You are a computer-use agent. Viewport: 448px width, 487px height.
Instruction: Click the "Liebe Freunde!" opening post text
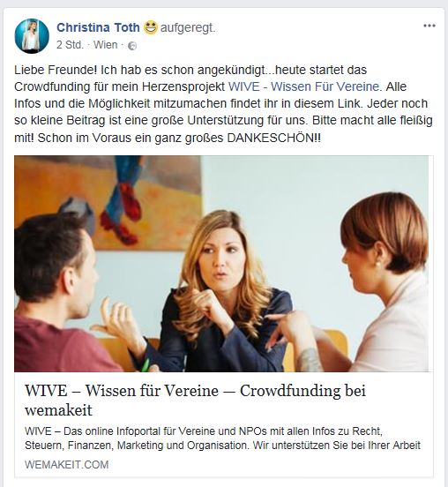click(x=56, y=70)
